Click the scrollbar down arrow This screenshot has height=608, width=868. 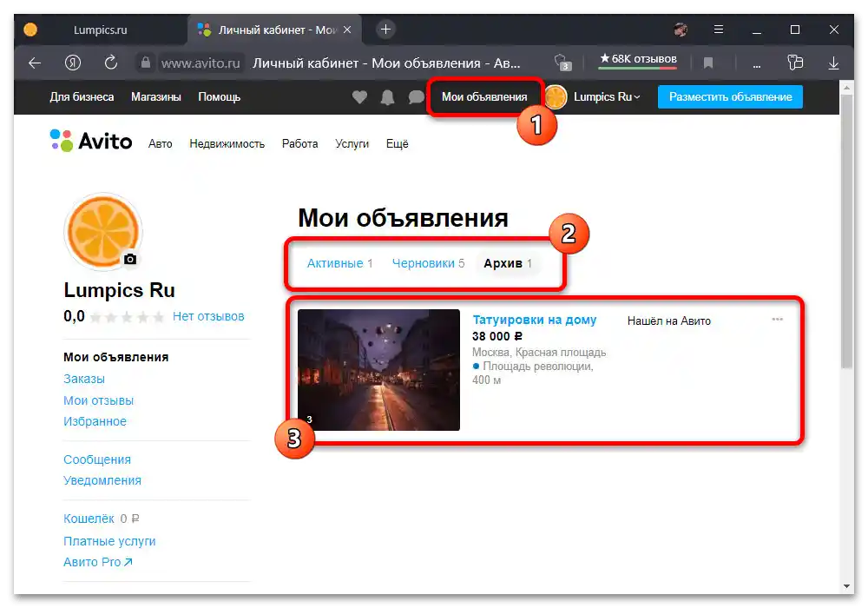click(x=846, y=585)
